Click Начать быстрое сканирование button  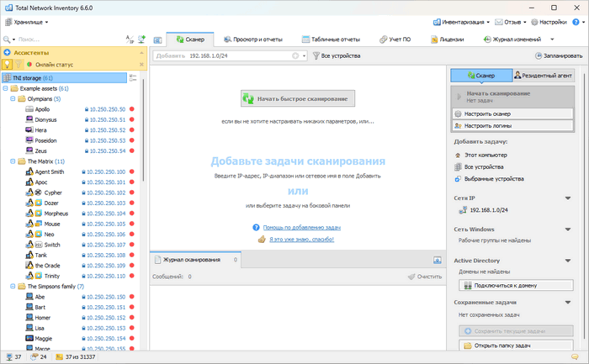(x=293, y=98)
